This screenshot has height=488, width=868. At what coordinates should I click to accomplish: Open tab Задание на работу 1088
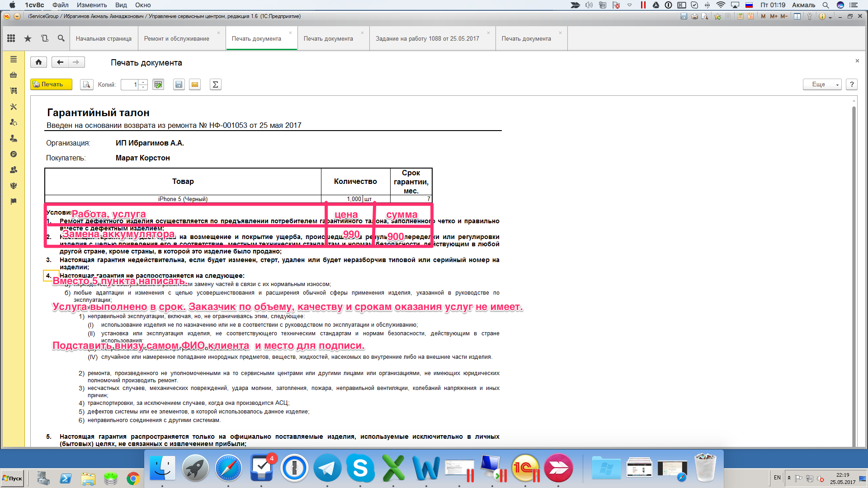pyautogui.click(x=427, y=39)
